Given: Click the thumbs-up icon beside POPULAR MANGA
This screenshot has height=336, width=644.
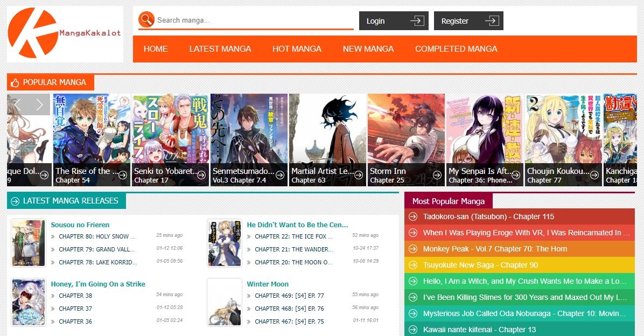Looking at the screenshot, I should click(15, 83).
